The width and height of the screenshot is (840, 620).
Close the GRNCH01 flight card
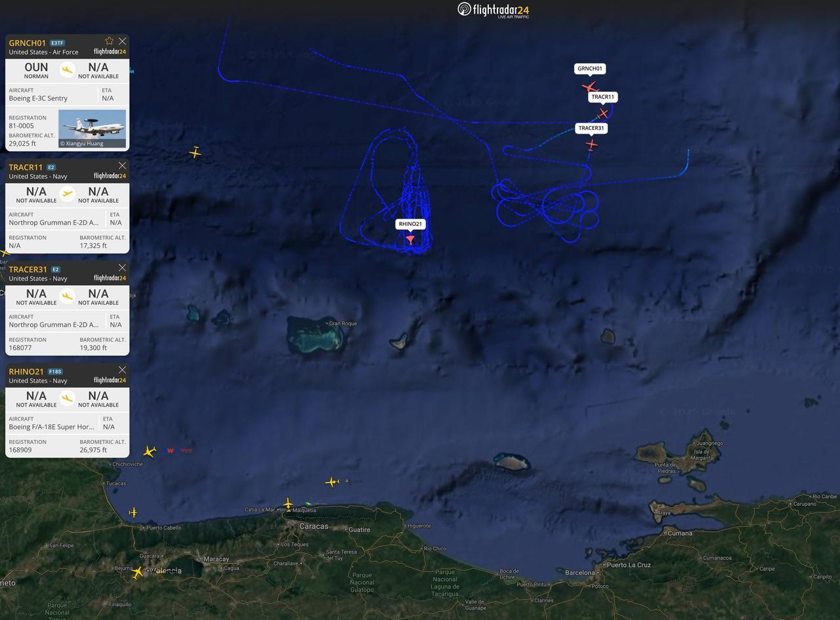click(122, 41)
